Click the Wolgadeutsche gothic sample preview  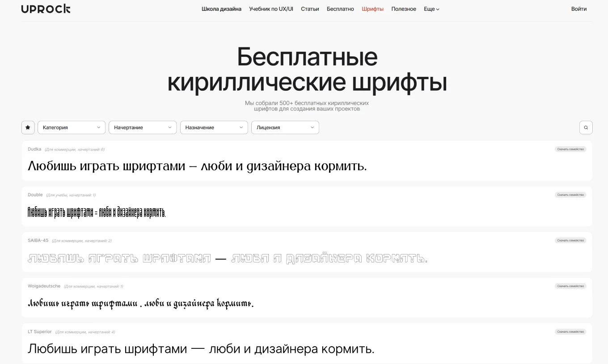pyautogui.click(x=141, y=304)
